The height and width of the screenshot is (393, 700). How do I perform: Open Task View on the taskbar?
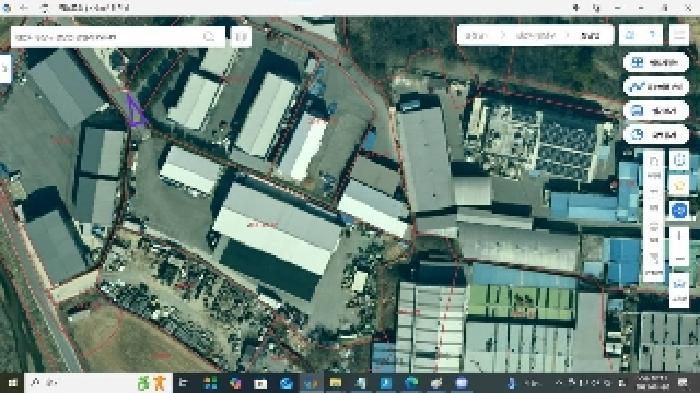point(183,383)
